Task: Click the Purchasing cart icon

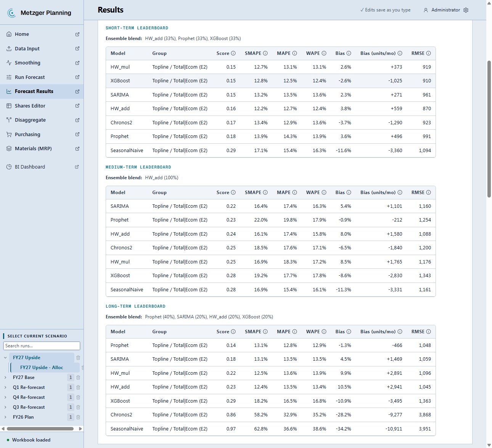Action: [9, 134]
